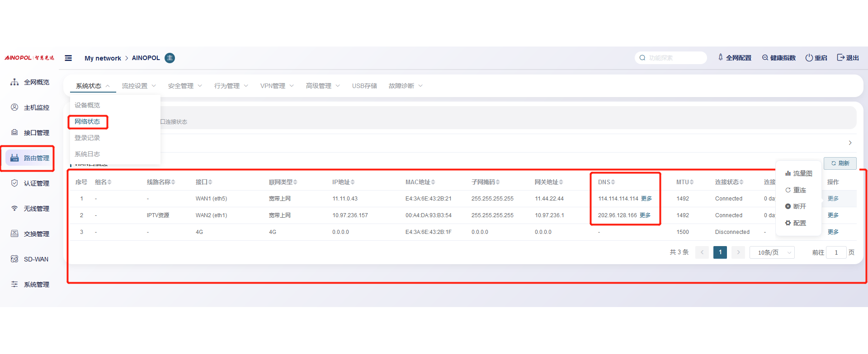Click 重启 reboot icon in header

(x=816, y=58)
